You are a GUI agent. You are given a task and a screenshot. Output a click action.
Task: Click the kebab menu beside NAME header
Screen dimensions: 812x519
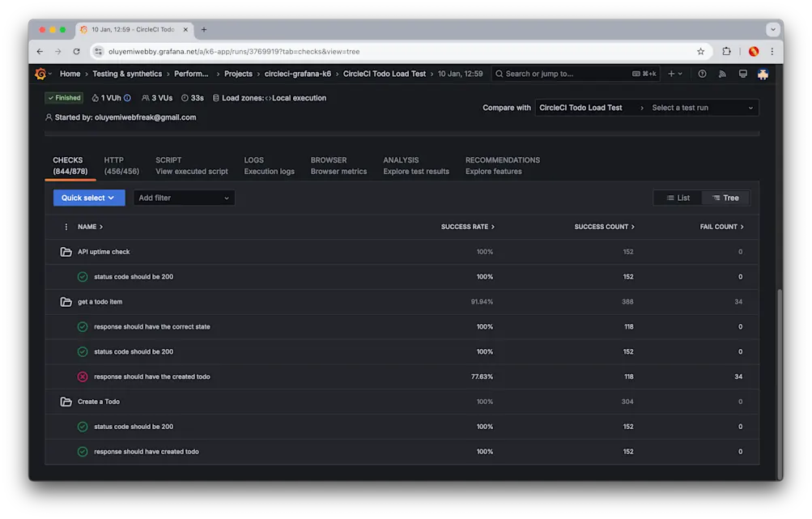pos(66,227)
